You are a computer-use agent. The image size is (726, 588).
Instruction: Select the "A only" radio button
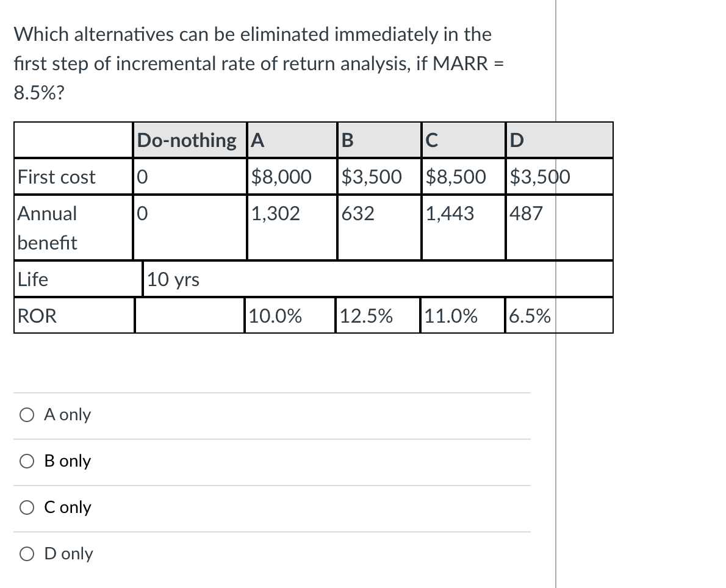click(x=26, y=414)
